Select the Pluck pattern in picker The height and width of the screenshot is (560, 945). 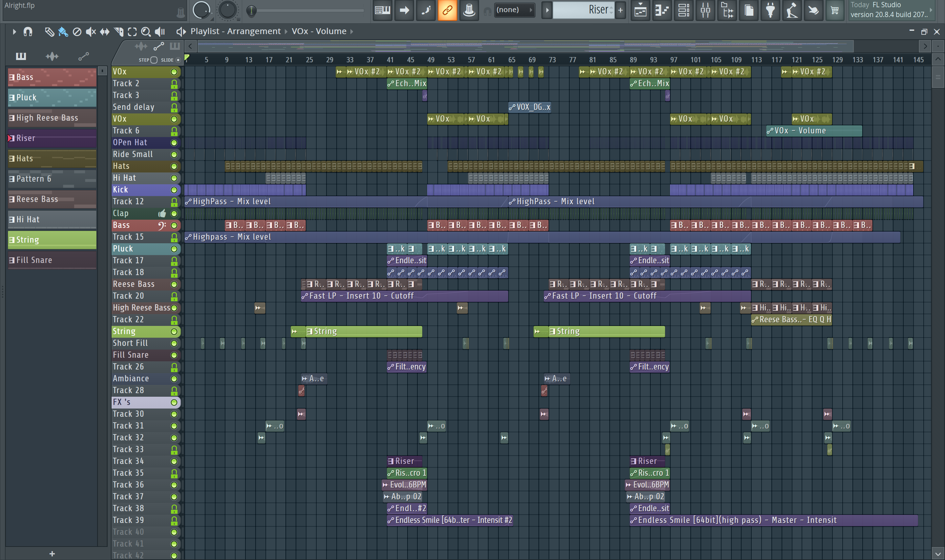(x=52, y=98)
